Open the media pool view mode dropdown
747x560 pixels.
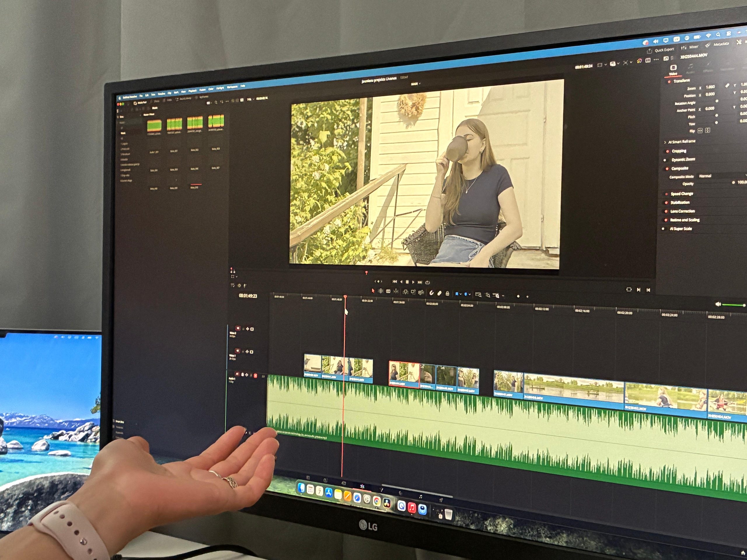pos(209,103)
